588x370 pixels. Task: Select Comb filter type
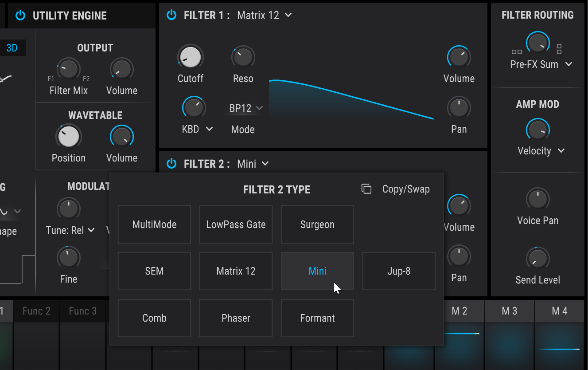tap(154, 318)
